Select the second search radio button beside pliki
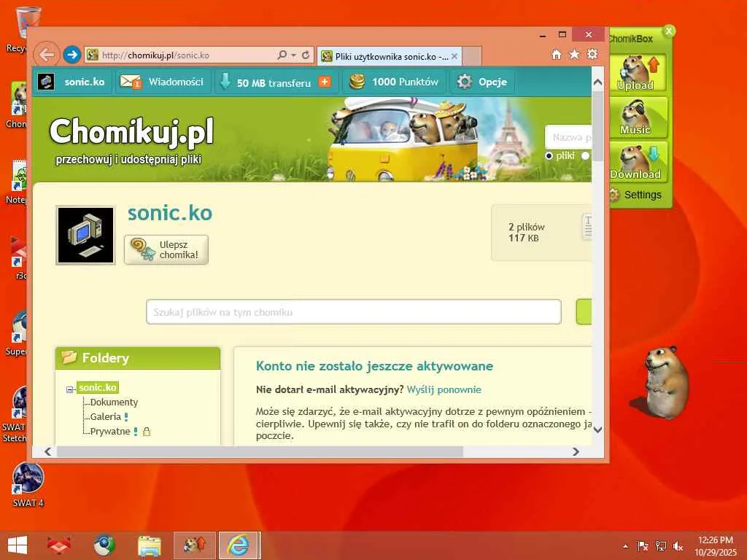Image resolution: width=747 pixels, height=560 pixels. 585,156
